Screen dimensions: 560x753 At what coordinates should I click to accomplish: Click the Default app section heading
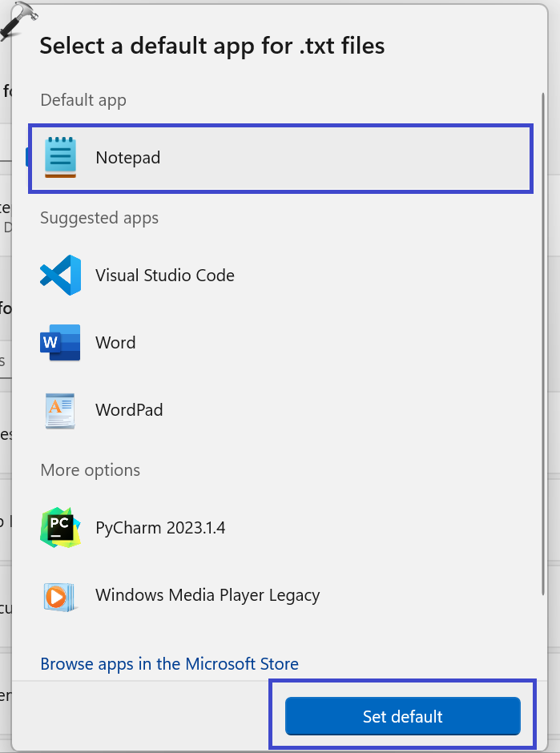pos(83,100)
